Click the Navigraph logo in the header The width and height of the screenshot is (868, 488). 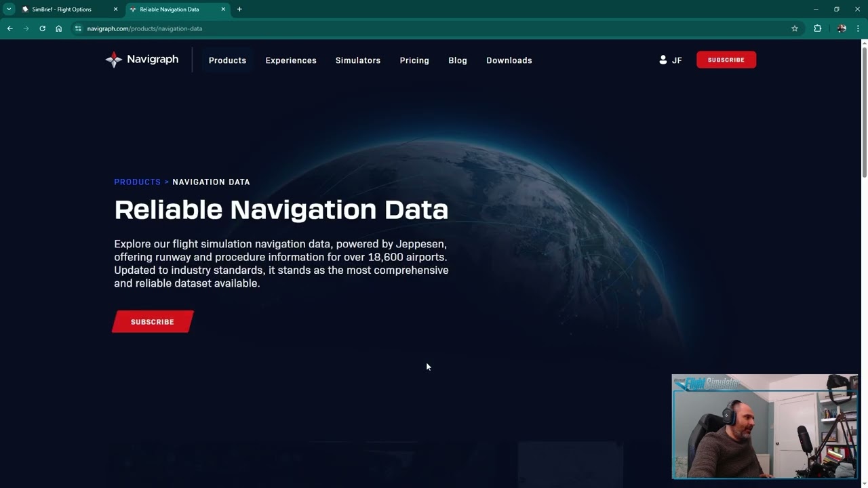(142, 60)
